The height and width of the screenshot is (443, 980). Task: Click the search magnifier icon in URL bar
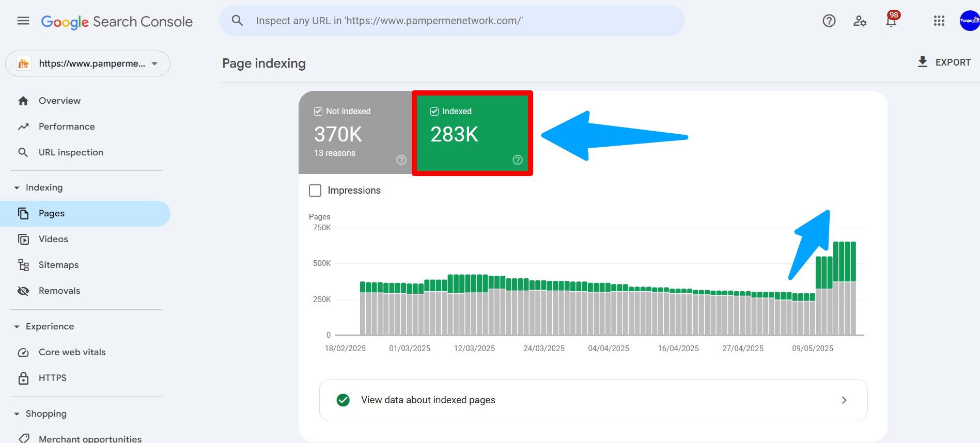tap(237, 21)
